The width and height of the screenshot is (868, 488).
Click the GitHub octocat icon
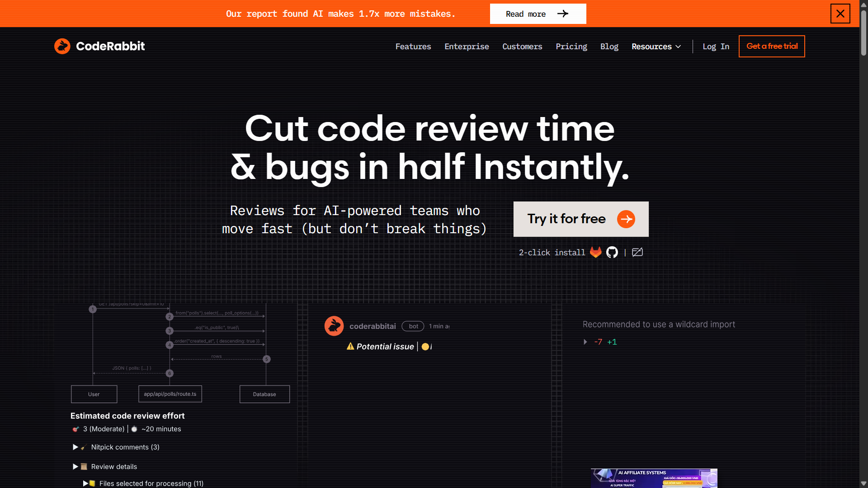(612, 252)
